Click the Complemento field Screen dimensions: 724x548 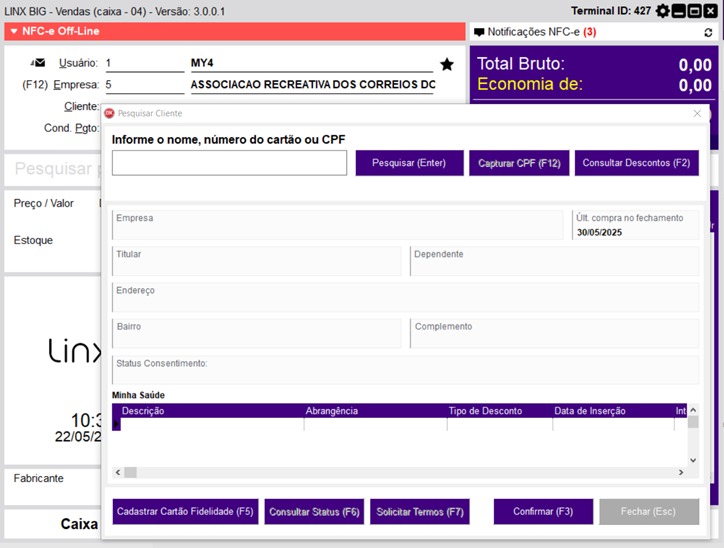[x=554, y=333]
